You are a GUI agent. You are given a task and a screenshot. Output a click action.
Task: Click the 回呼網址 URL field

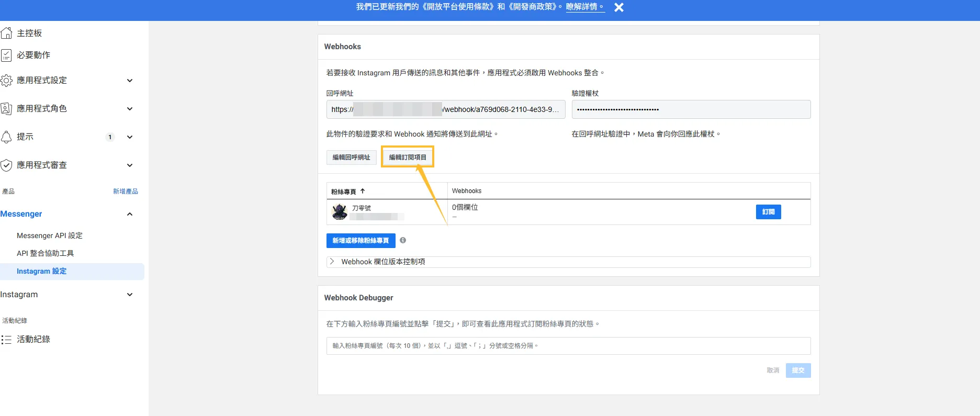pos(446,109)
